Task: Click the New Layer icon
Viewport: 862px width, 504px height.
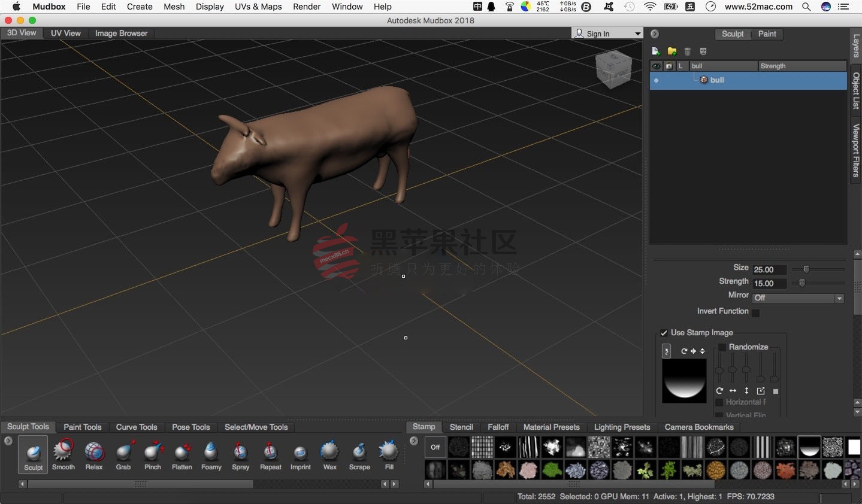Action: coord(656,51)
